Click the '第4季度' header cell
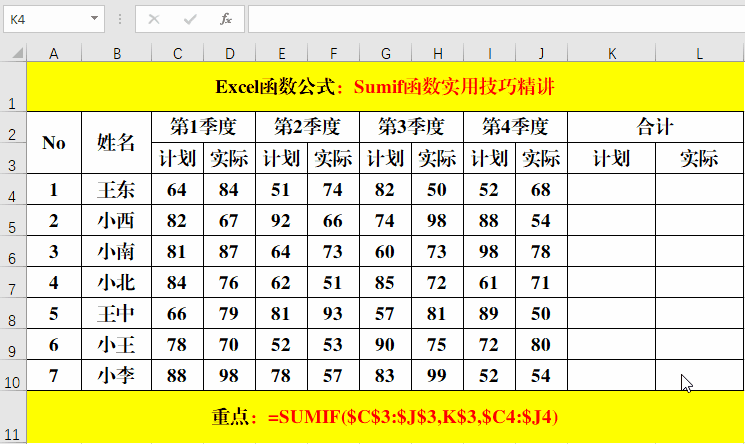 tap(516, 127)
